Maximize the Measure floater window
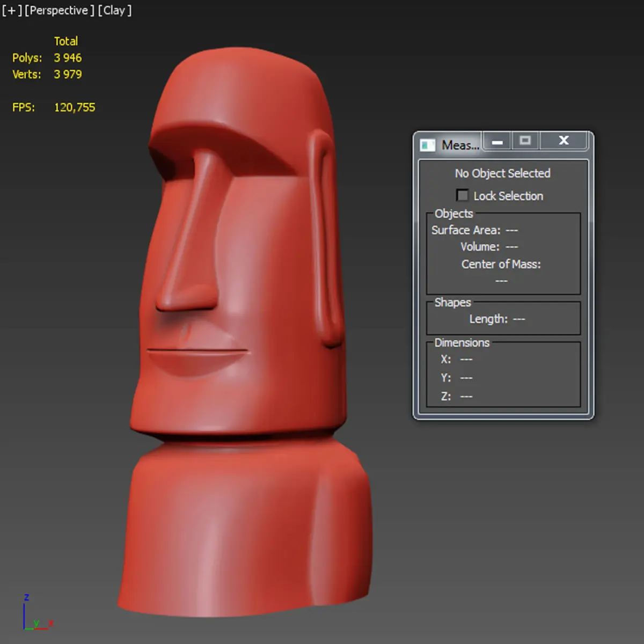 pyautogui.click(x=525, y=141)
